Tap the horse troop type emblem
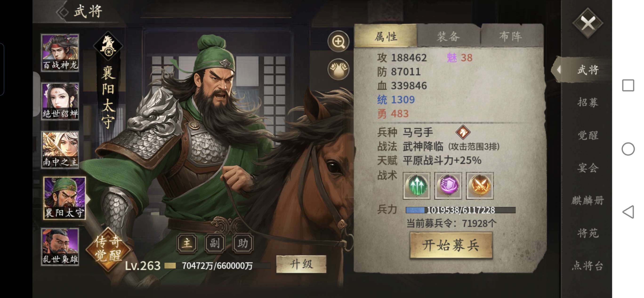 tap(463, 132)
